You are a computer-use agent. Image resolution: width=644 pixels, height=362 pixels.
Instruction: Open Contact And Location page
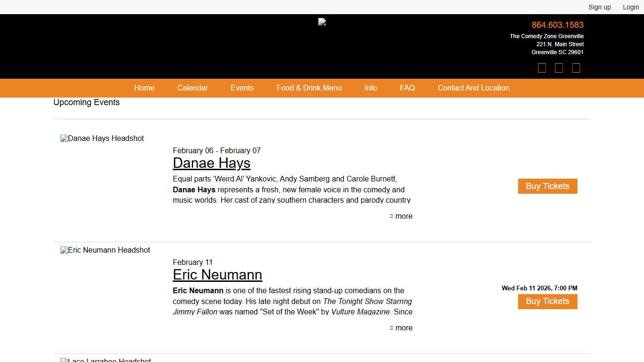pos(473,88)
